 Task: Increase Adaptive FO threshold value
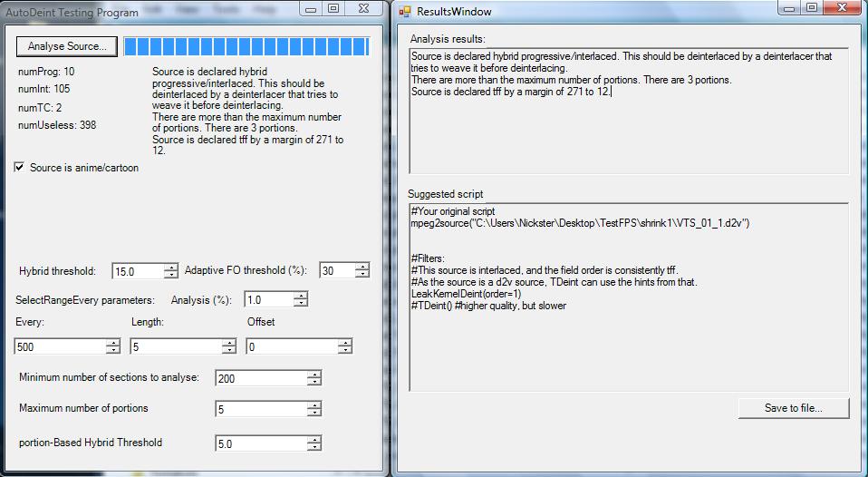[x=362, y=267]
